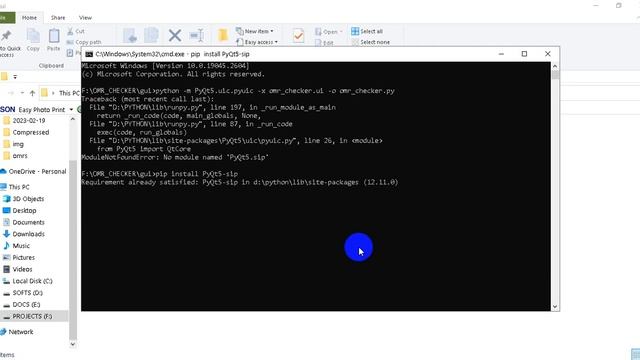
Task: Select the Compressed folder in sidebar
Action: tap(27, 132)
